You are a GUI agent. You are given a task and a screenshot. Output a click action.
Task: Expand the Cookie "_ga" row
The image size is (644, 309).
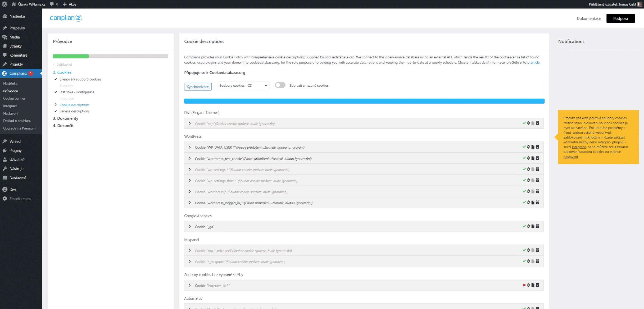pos(190,227)
